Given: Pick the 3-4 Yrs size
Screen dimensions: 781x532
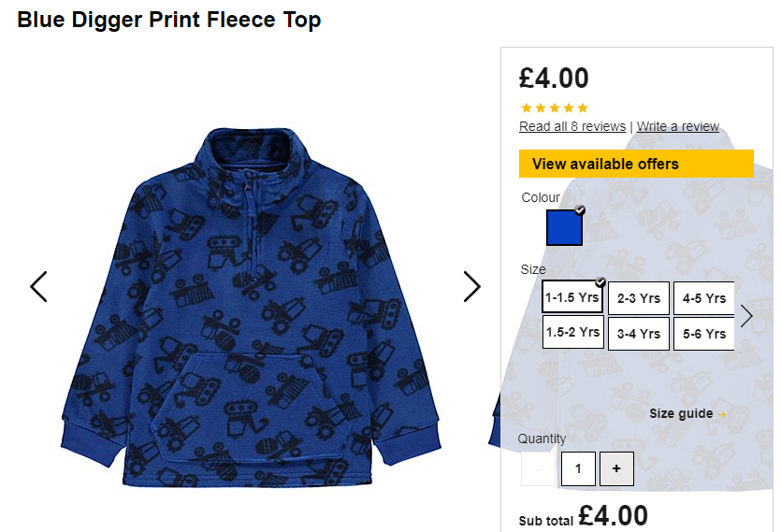Looking at the screenshot, I should pyautogui.click(x=639, y=334).
